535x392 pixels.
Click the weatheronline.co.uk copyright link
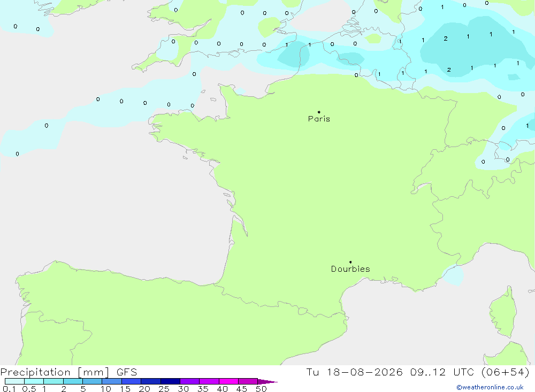pos(490,387)
